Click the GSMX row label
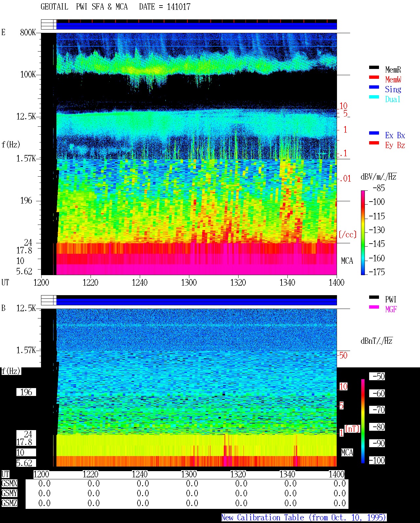Viewport: 420px width, 523px height. 9,484
